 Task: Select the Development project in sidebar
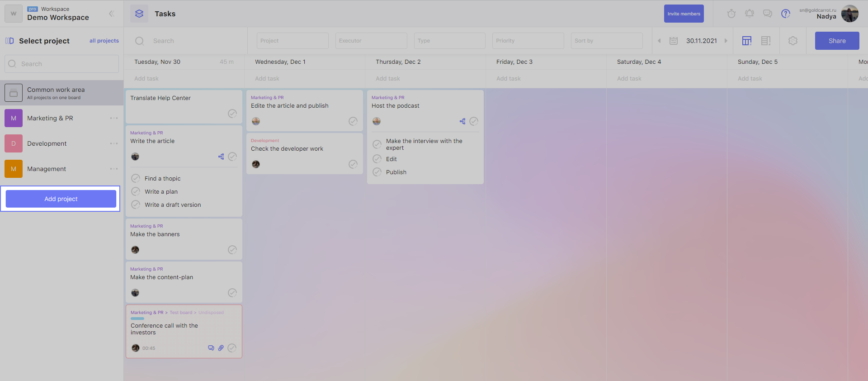pyautogui.click(x=47, y=143)
